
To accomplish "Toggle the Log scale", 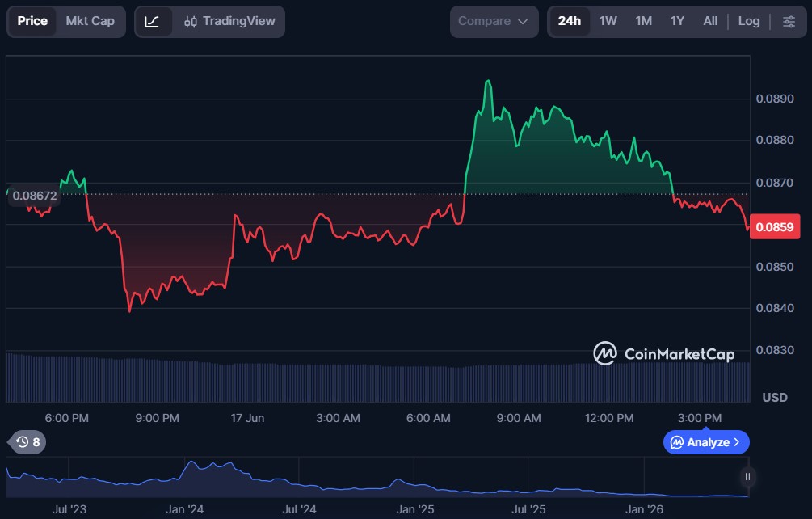I will (749, 21).
